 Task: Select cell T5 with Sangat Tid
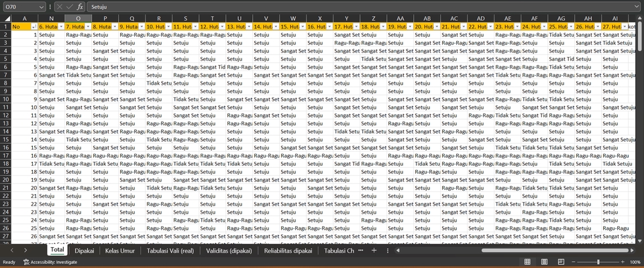[x=213, y=67]
